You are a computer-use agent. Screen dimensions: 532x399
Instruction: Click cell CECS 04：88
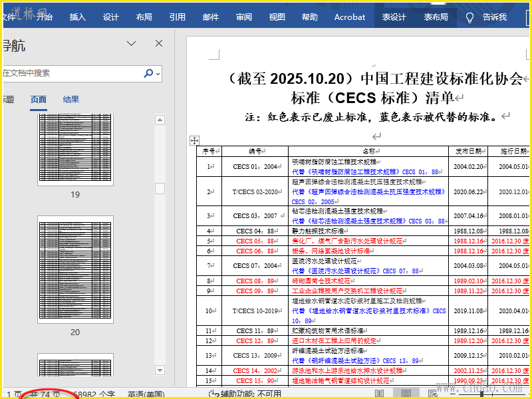(x=255, y=231)
